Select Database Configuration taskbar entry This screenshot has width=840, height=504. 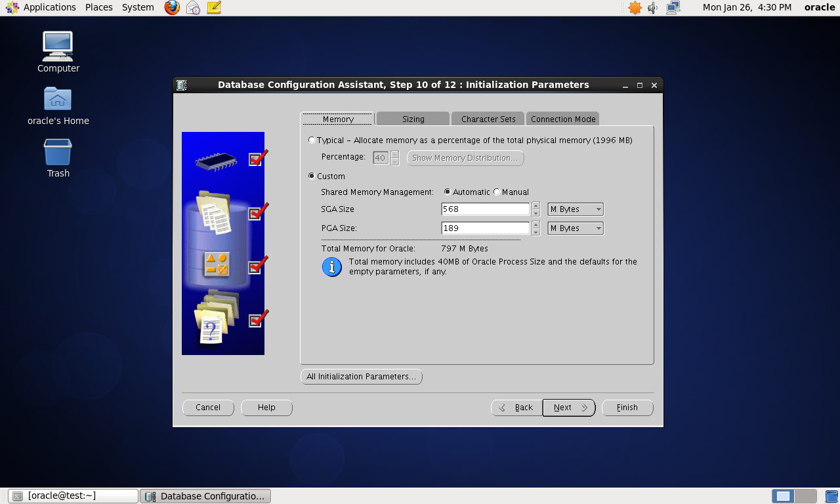coord(205,496)
